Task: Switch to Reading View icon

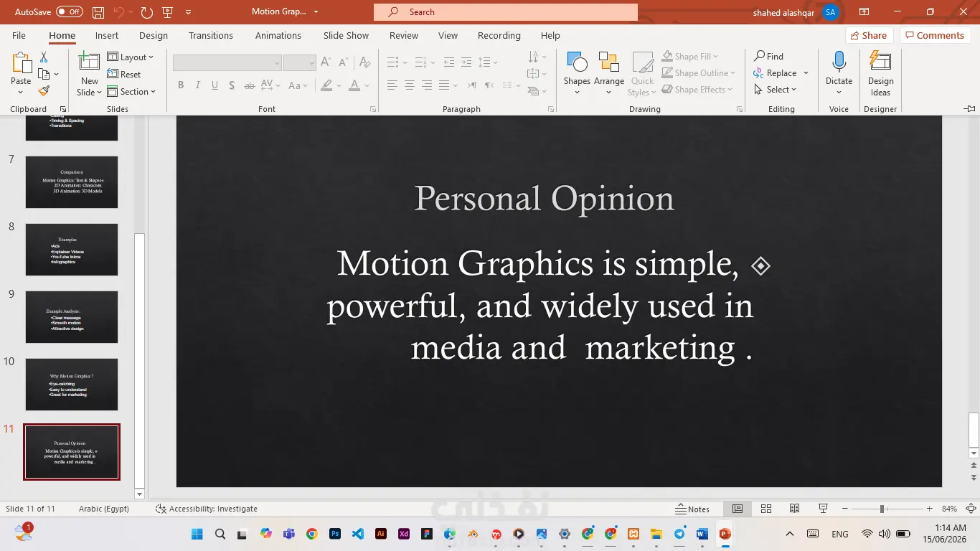Action: [x=794, y=509]
